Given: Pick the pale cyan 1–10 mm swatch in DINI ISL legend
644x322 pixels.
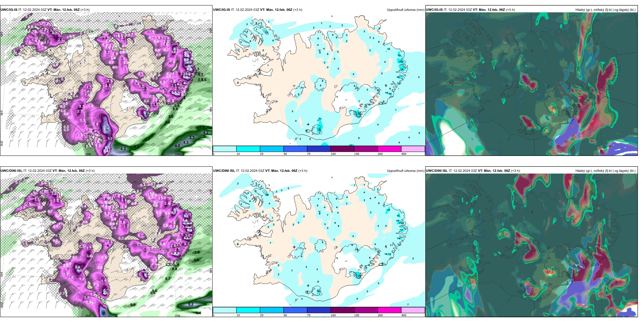Looking at the screenshot, I should click(225, 310).
